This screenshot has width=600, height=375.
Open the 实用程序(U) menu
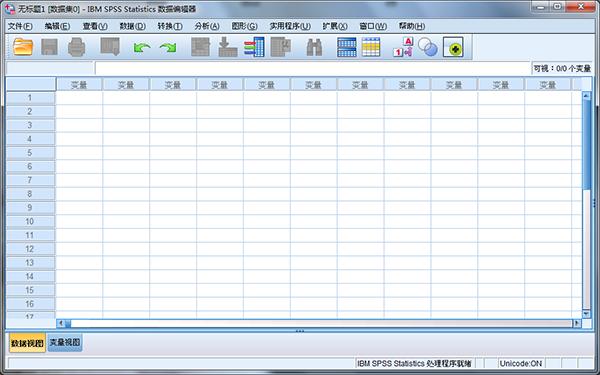click(290, 26)
